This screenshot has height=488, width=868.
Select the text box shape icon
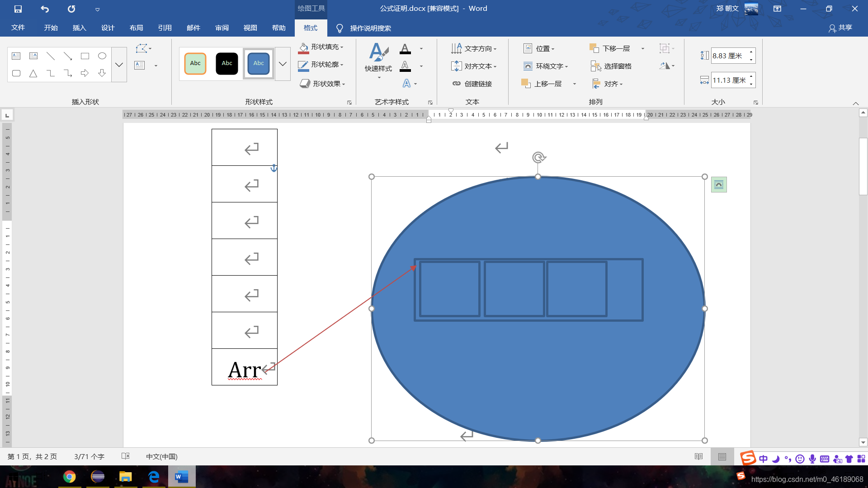[x=16, y=56]
